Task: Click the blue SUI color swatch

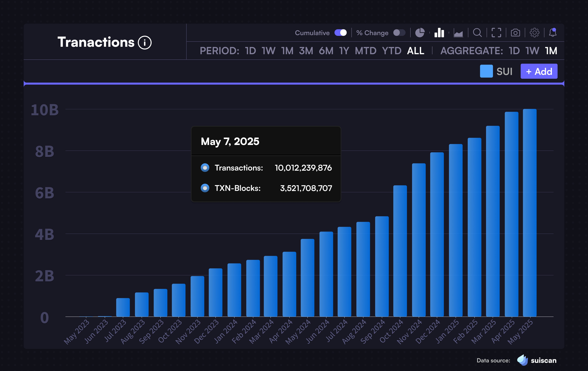Action: tap(486, 71)
